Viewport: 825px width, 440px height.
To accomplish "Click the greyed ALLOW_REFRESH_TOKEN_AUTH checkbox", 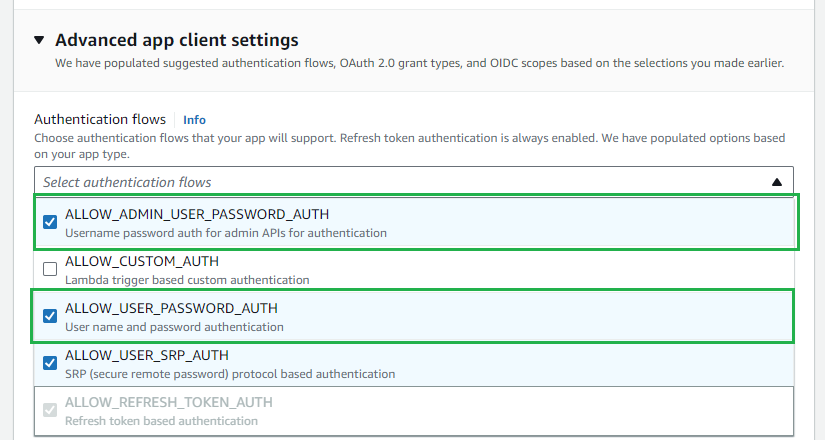I will [50, 410].
